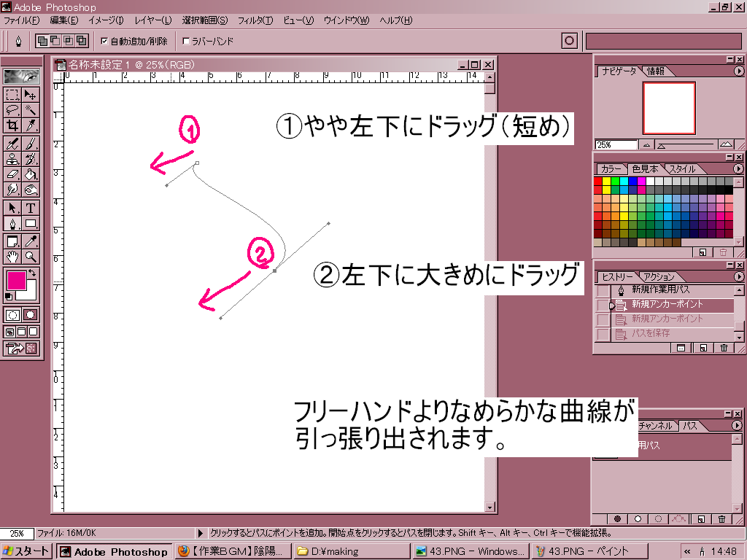Switch to the アクション tab

pyautogui.click(x=658, y=277)
